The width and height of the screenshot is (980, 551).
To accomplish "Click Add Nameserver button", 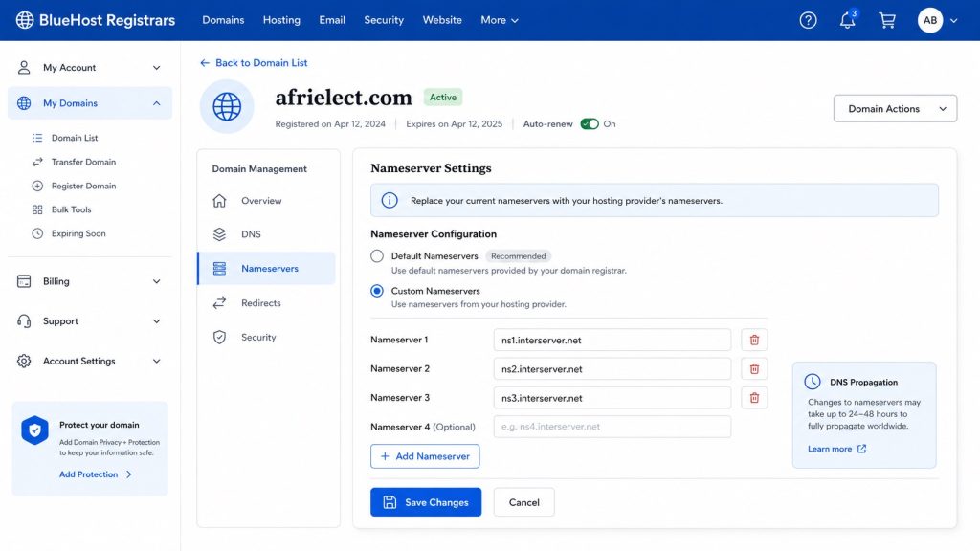I will (x=425, y=456).
